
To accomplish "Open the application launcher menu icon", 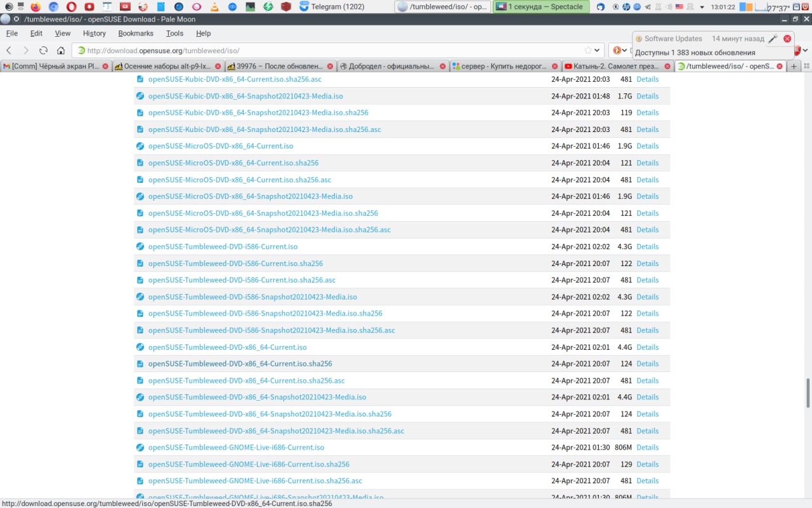I will [9, 7].
